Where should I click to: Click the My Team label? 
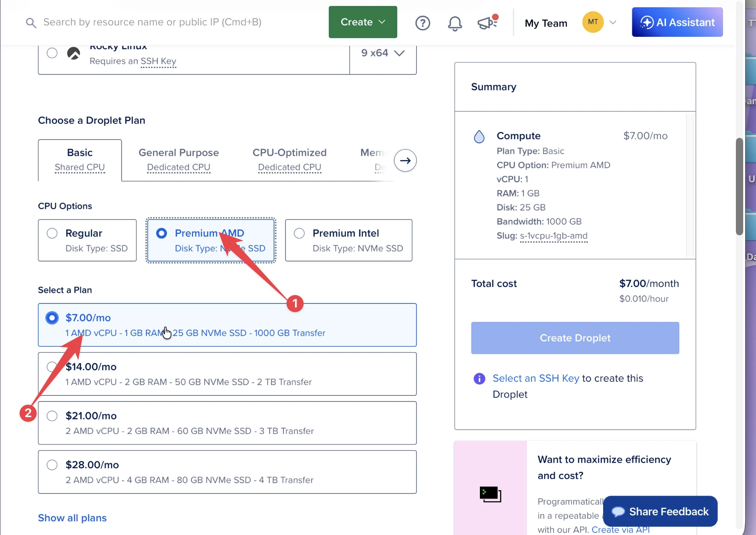546,23
